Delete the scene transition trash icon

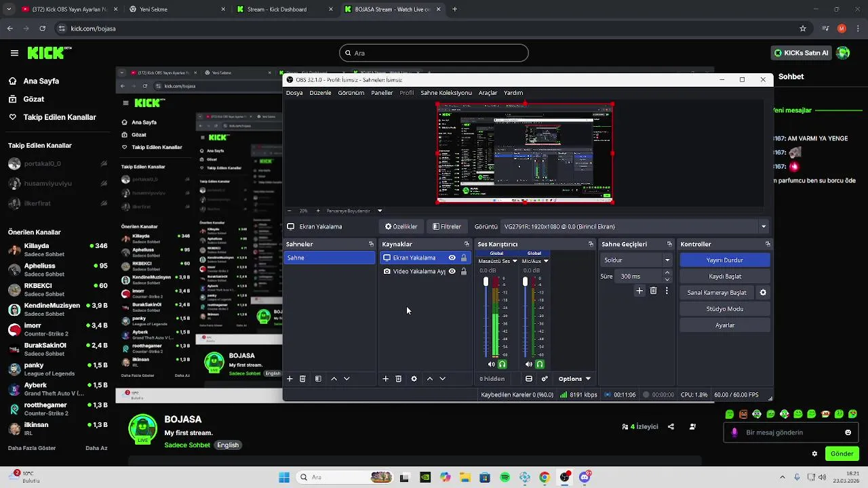tap(653, 291)
